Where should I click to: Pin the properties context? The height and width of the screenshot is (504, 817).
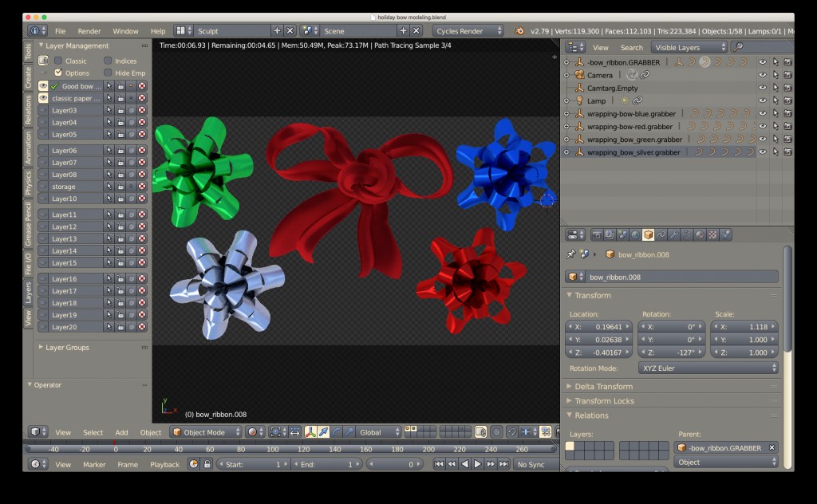click(x=570, y=254)
